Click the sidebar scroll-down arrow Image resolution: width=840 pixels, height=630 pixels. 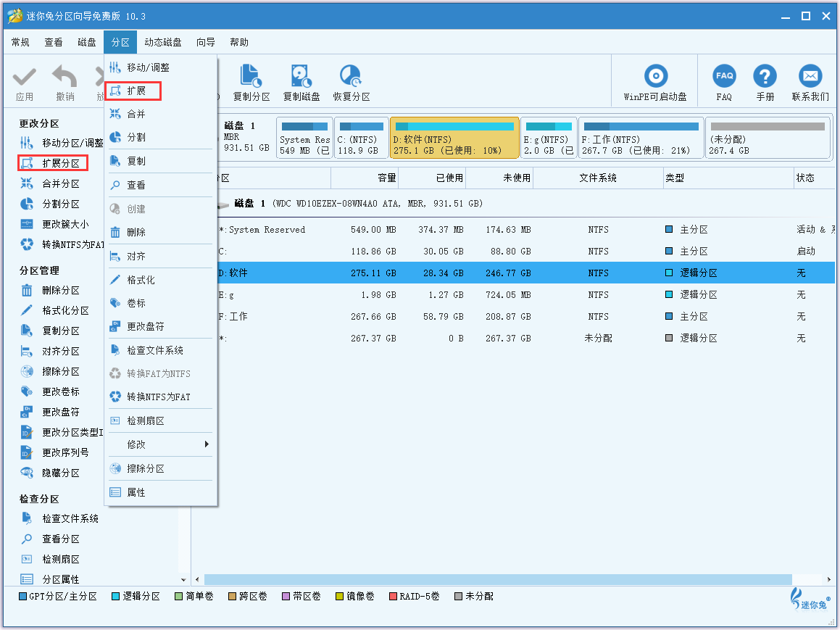[184, 580]
